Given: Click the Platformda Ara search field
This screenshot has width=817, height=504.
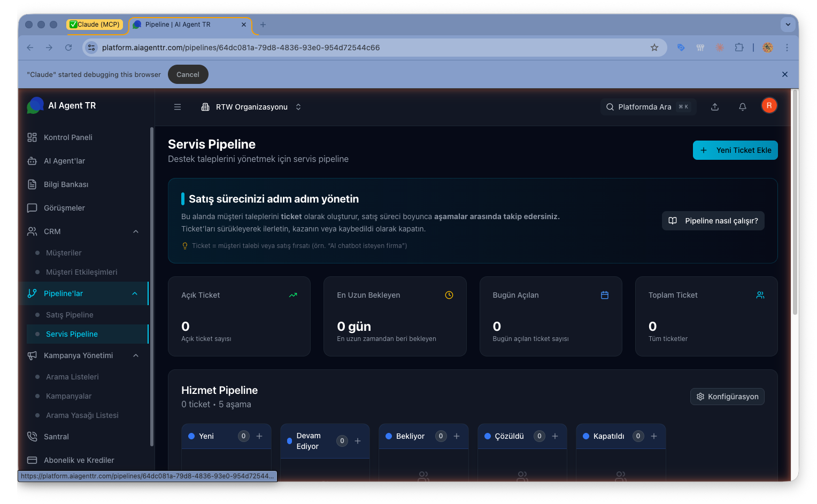Looking at the screenshot, I should (648, 107).
